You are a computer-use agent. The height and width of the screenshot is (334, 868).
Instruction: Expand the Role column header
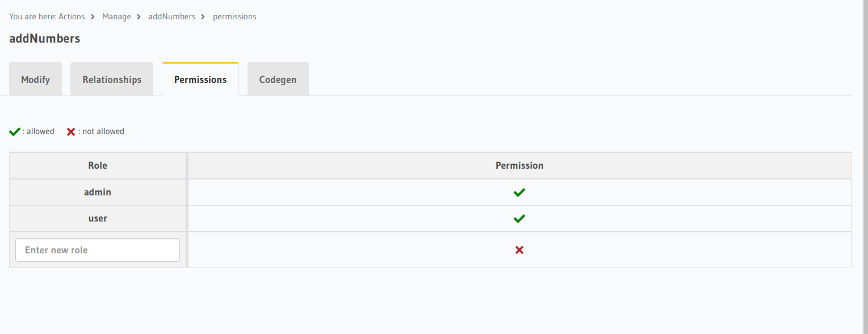97,165
